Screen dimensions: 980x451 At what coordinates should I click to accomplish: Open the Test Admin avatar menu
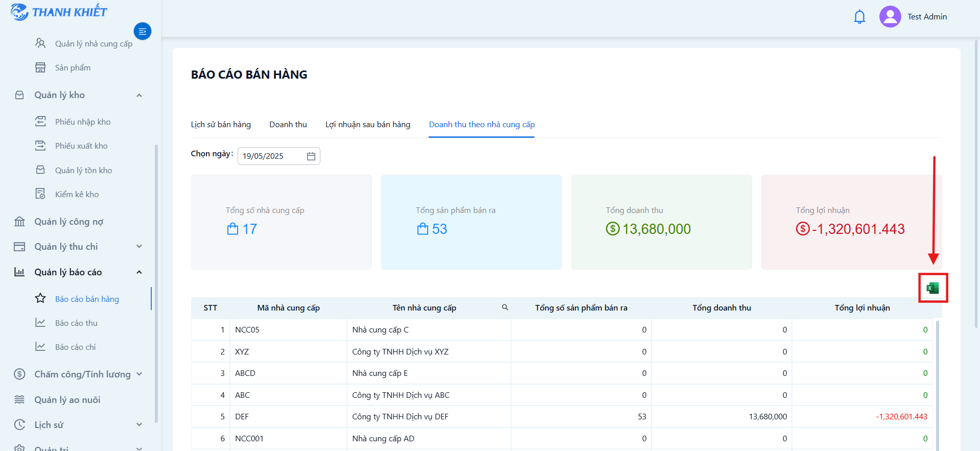(890, 16)
